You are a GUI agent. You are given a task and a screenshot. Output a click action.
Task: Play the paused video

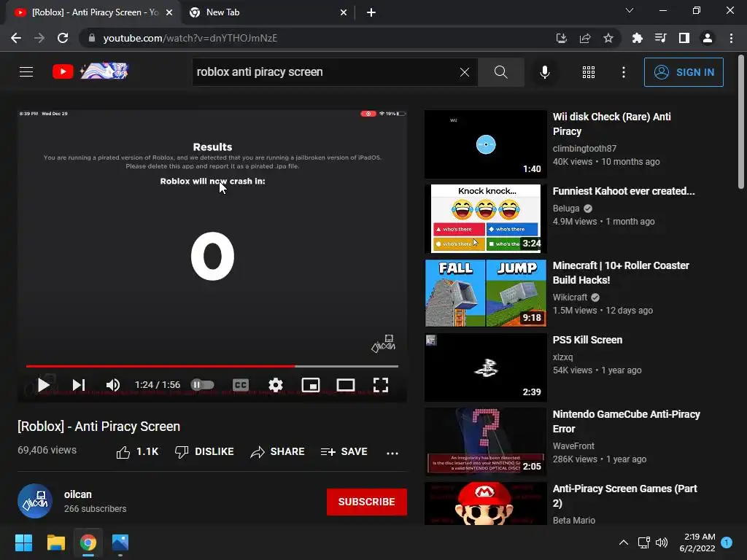[x=43, y=385]
